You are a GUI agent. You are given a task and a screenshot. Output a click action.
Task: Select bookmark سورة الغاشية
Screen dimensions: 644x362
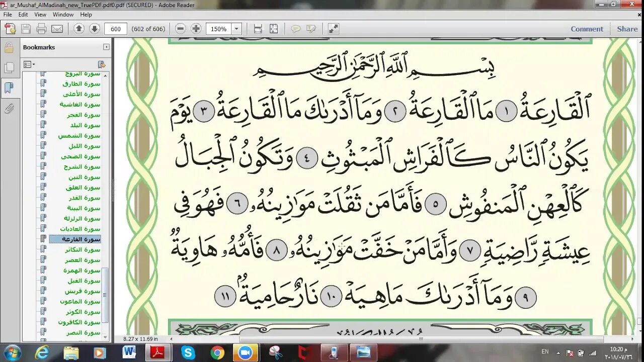click(x=80, y=105)
